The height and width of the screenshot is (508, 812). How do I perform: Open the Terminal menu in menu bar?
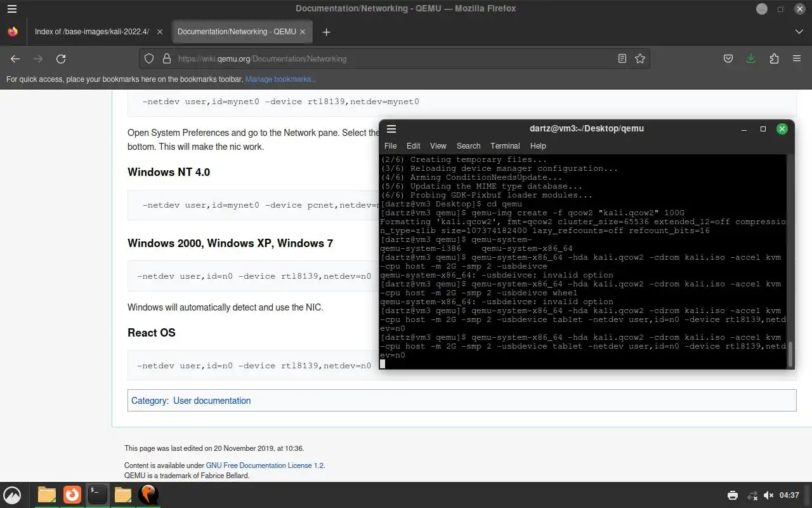505,146
